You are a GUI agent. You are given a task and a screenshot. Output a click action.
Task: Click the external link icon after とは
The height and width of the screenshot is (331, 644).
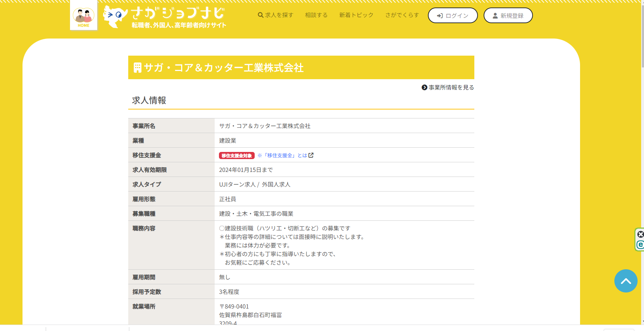[311, 155]
